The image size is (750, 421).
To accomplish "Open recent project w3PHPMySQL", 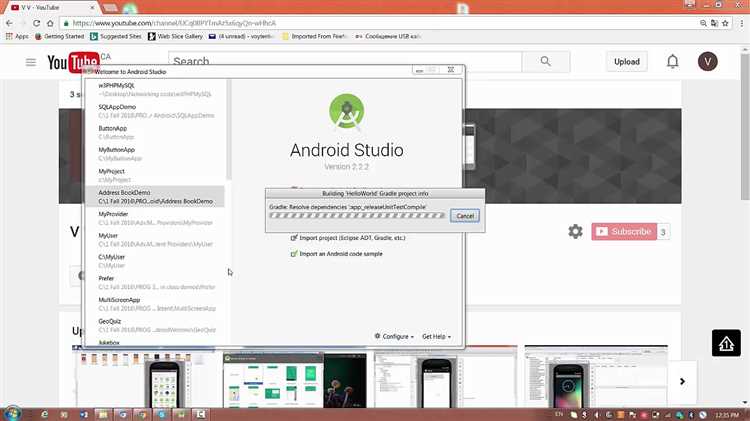I will click(154, 89).
